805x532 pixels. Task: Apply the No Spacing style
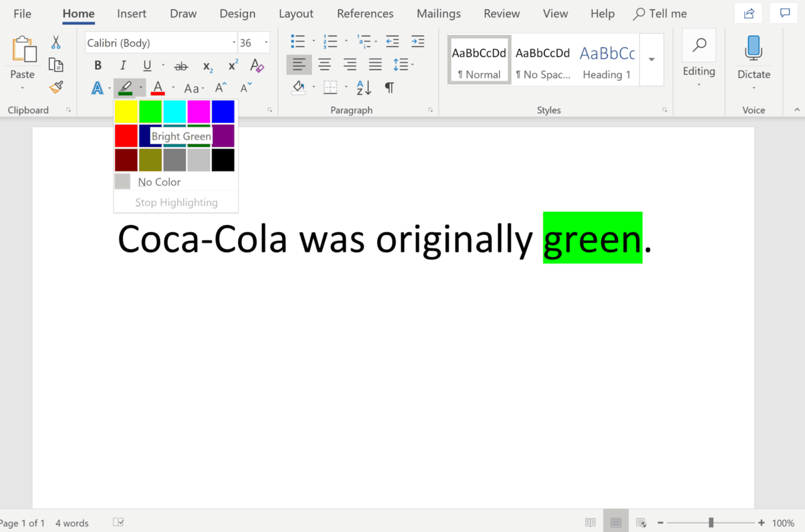click(x=543, y=61)
